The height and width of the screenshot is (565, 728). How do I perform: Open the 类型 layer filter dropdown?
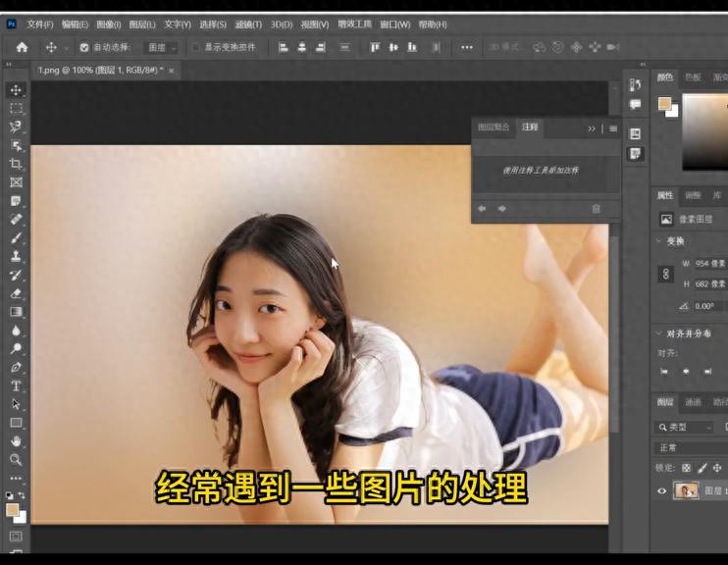(x=685, y=428)
